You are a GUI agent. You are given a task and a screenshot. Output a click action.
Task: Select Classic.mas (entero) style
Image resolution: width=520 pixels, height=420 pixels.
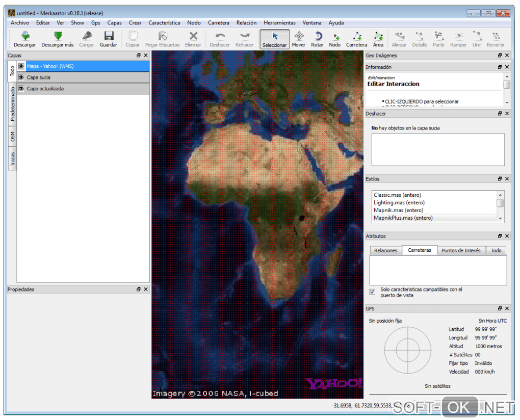pos(397,195)
